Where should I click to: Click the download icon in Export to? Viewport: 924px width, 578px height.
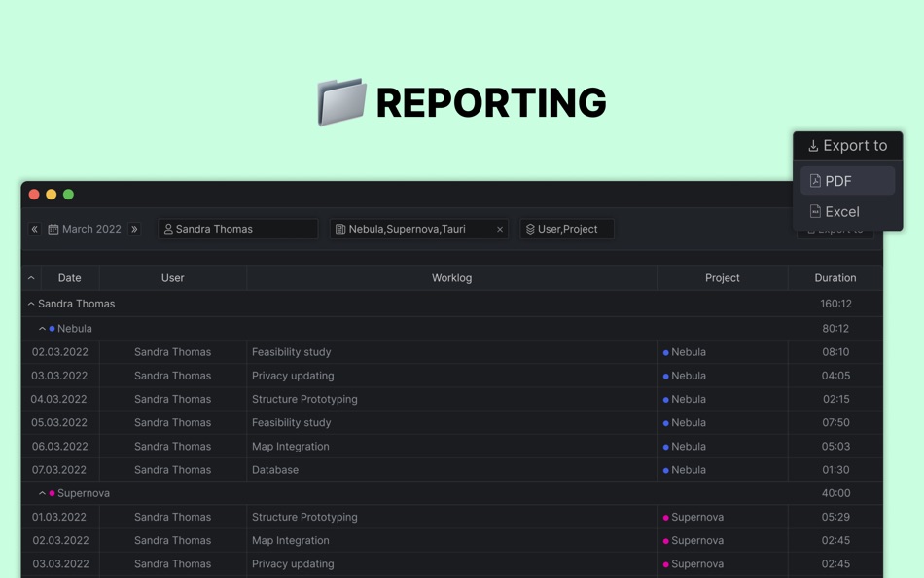813,146
